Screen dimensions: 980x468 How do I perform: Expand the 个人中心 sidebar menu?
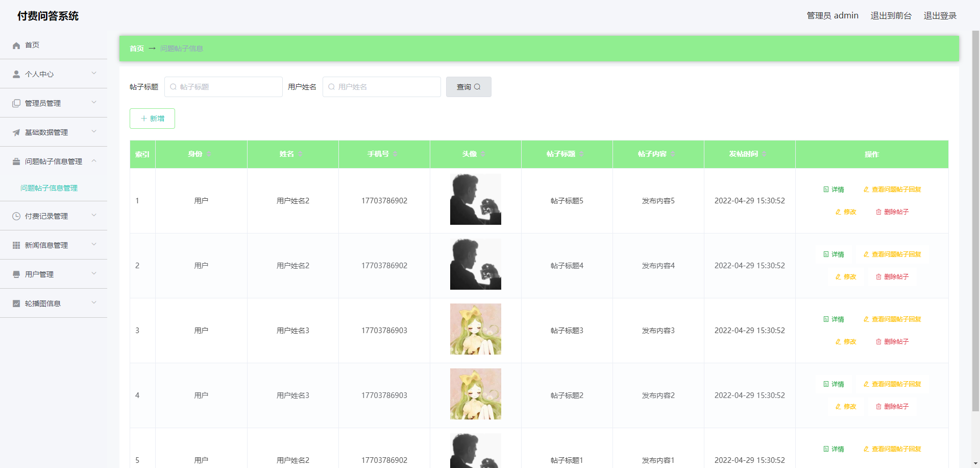94,73
